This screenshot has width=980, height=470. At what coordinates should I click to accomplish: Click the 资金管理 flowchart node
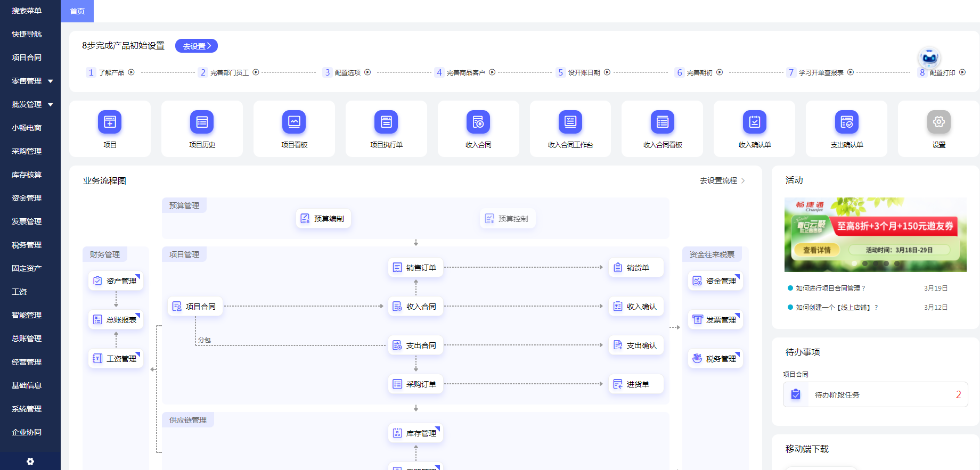click(x=715, y=281)
